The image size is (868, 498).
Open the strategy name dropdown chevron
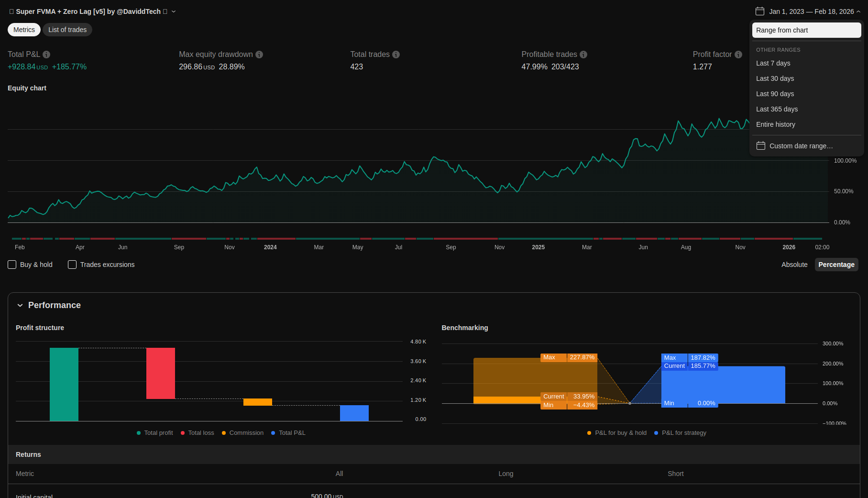coord(174,11)
